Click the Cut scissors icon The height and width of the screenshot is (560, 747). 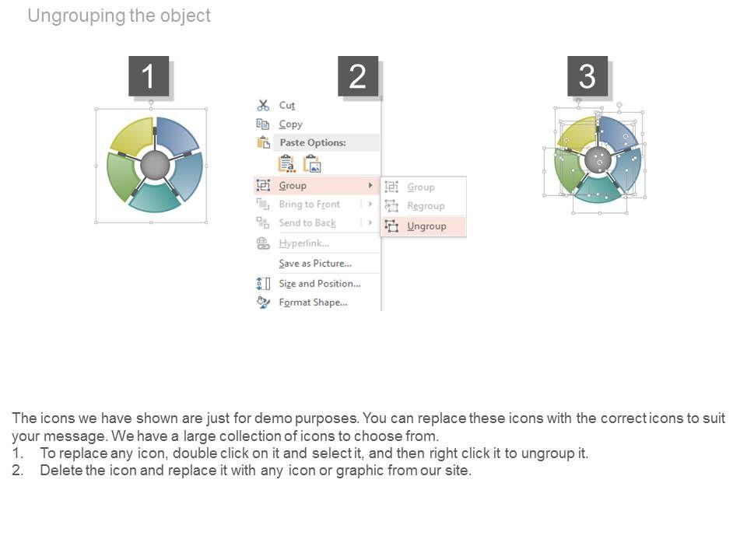263,105
